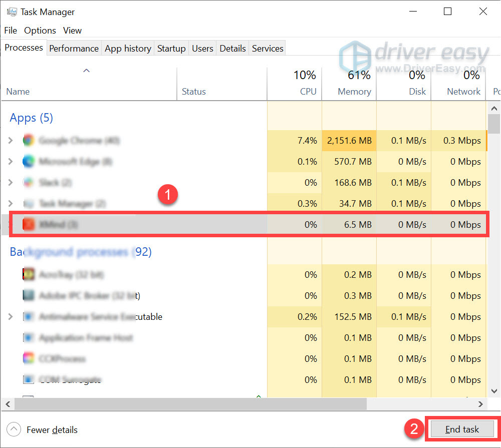This screenshot has width=501, height=448.
Task: Expand the Microsoft Edge process group
Action: tap(10, 162)
